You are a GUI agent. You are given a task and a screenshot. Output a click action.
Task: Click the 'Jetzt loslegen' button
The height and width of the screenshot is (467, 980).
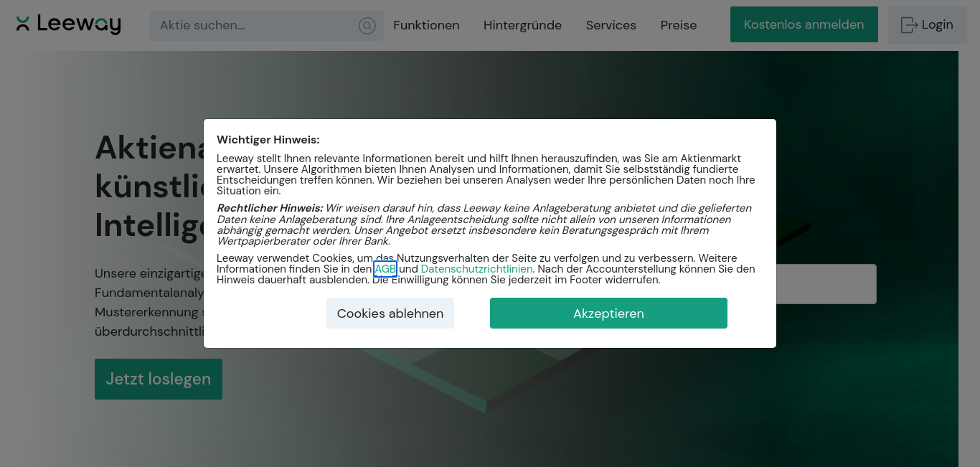(159, 379)
